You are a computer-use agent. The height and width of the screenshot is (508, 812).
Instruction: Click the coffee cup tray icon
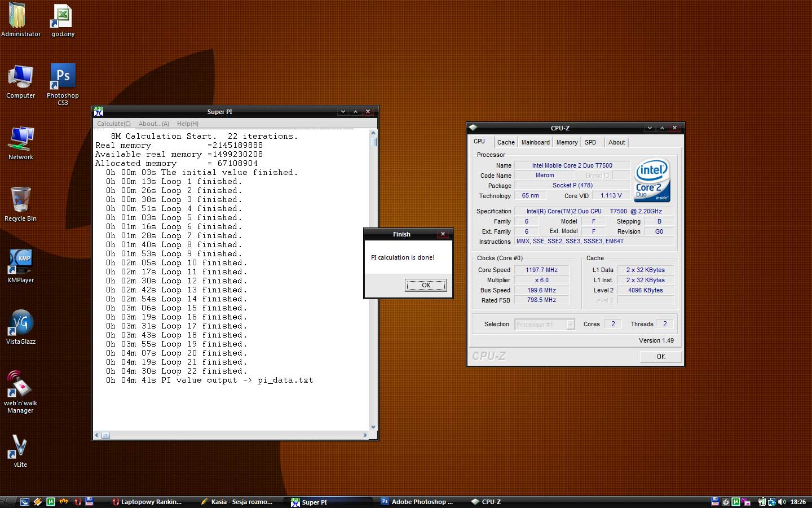tap(726, 502)
